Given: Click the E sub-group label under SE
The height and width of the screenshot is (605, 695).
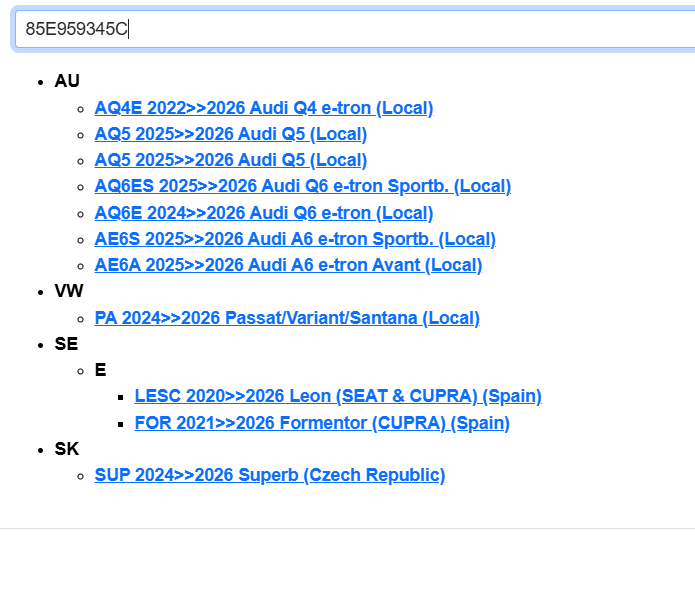Looking at the screenshot, I should coord(100,370).
